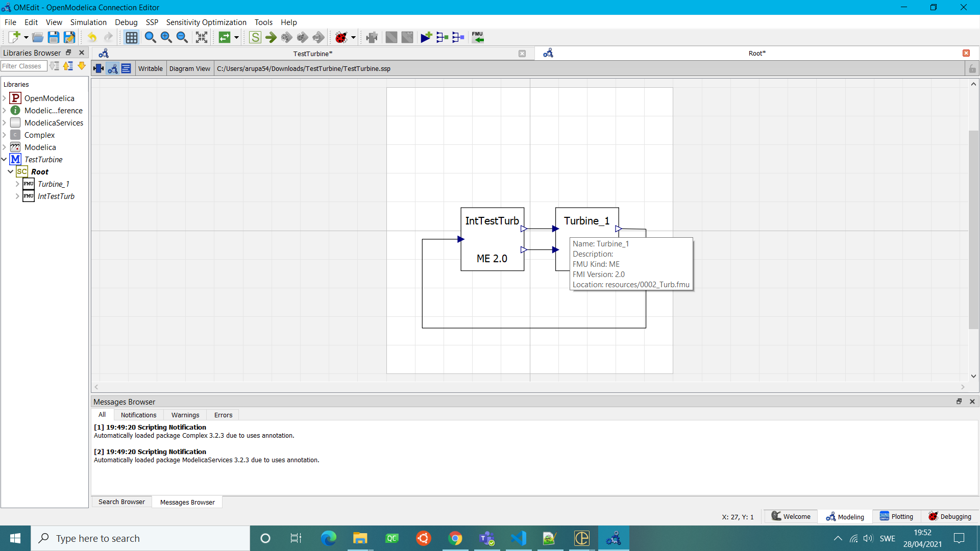Expand the Turbine_1 tree item
The image size is (980, 551).
tap(17, 184)
